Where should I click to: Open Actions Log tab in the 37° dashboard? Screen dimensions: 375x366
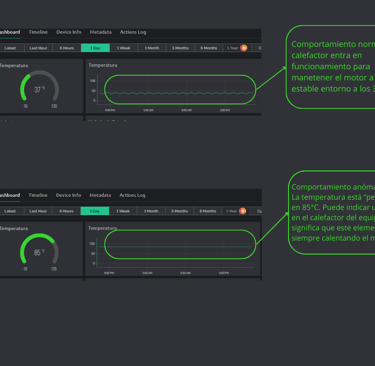click(133, 32)
